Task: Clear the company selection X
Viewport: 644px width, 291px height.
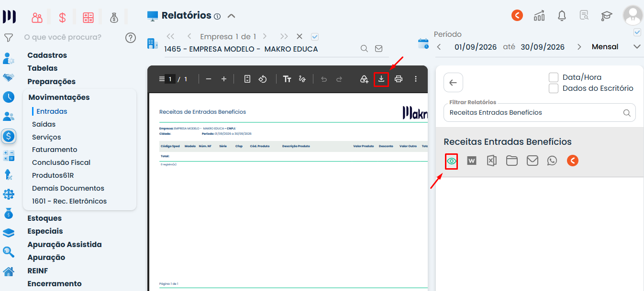Action: pos(300,36)
